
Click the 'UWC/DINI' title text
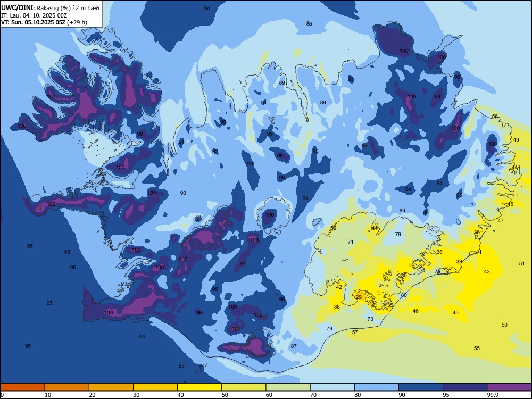(x=17, y=7)
